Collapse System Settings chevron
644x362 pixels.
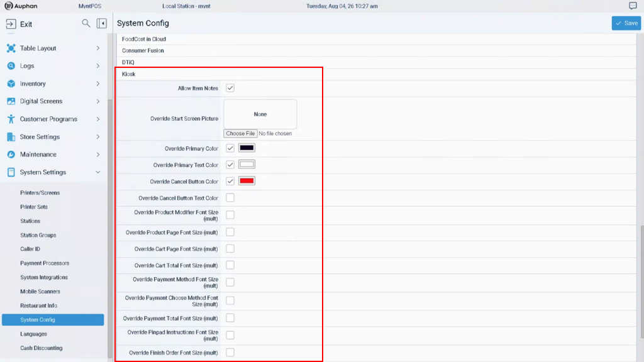97,172
